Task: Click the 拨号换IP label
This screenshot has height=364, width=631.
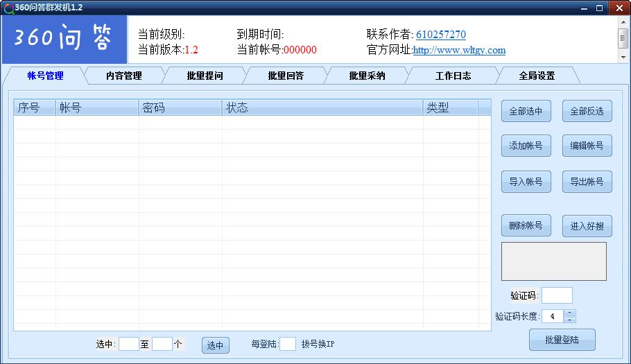Action: (318, 344)
